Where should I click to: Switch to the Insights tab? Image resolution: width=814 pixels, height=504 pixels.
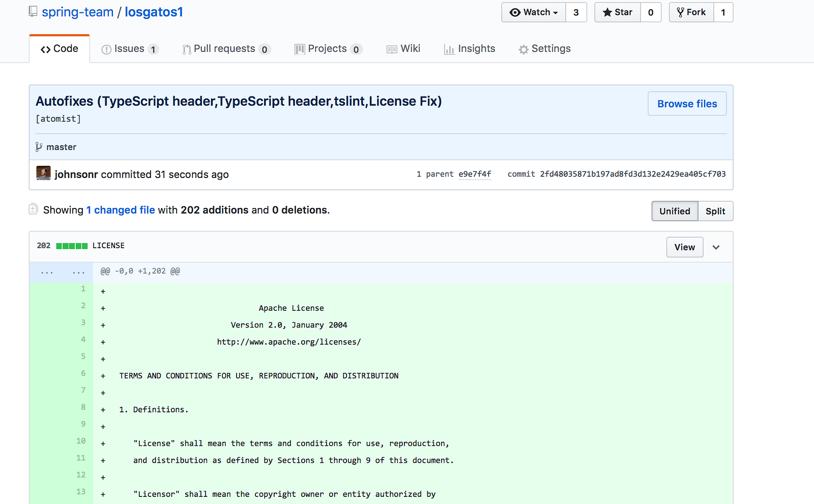[470, 49]
